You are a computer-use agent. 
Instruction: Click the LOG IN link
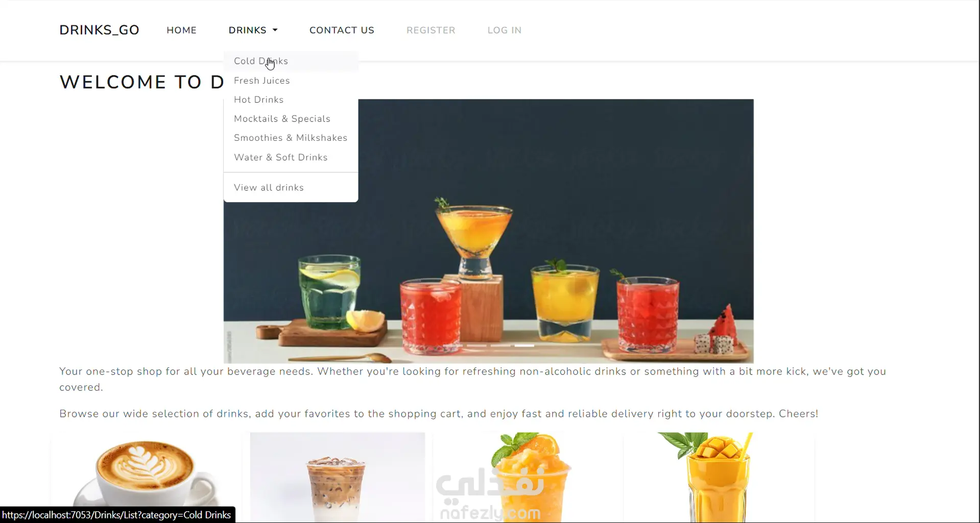[x=504, y=30]
